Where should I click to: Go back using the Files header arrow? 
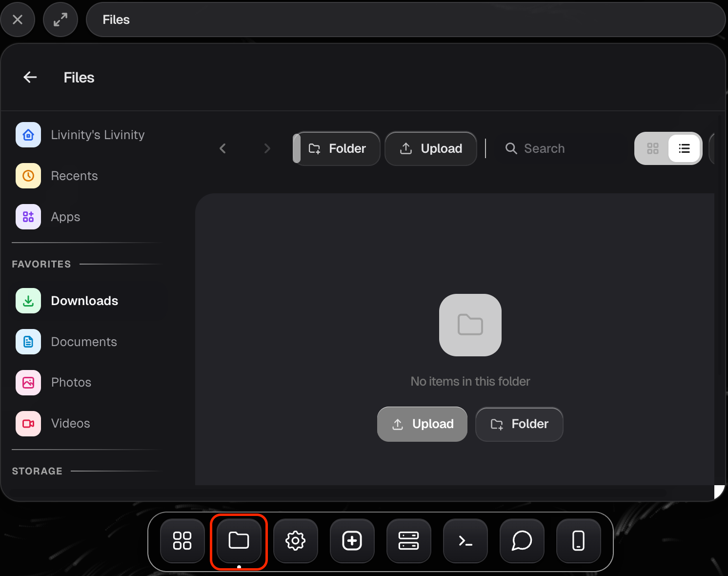click(30, 77)
